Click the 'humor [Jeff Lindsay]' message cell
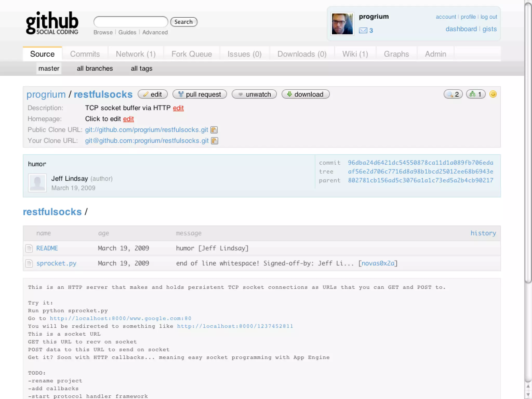Image resolution: width=532 pixels, height=399 pixels. point(212,248)
